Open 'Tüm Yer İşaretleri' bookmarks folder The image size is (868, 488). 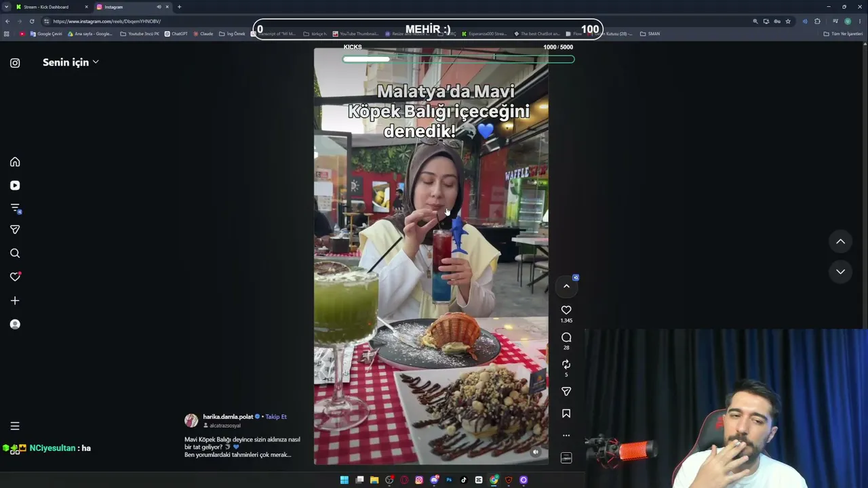click(x=843, y=34)
